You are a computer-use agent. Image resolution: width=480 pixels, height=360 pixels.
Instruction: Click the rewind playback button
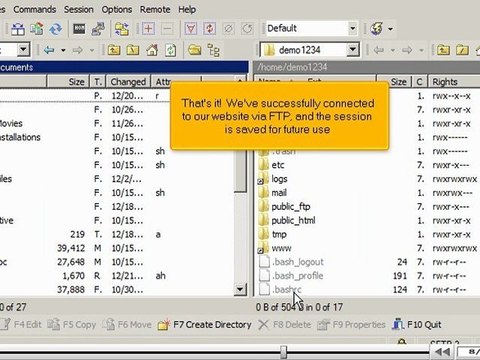click(x=443, y=352)
